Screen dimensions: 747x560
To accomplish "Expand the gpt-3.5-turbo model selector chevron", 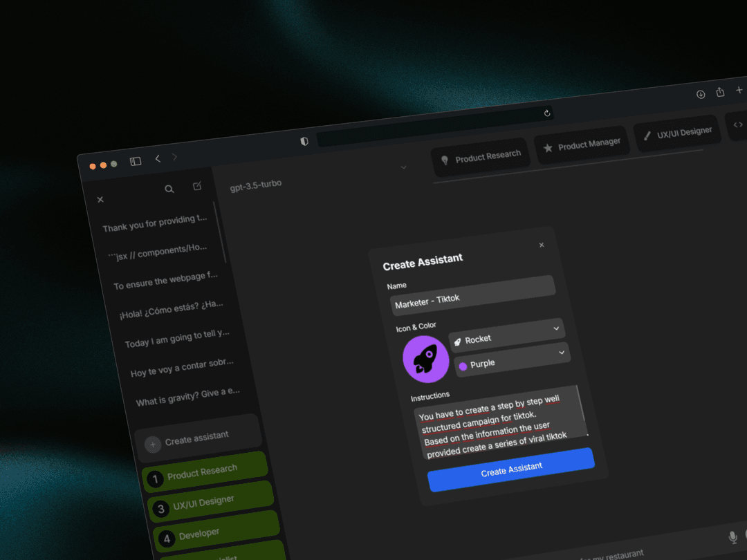I will (x=403, y=167).
